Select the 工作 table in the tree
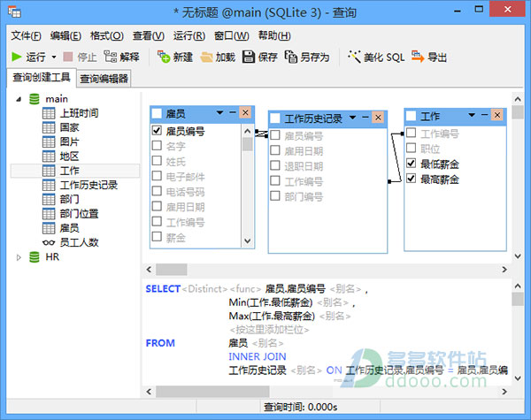This screenshot has width=531, height=420. (69, 171)
